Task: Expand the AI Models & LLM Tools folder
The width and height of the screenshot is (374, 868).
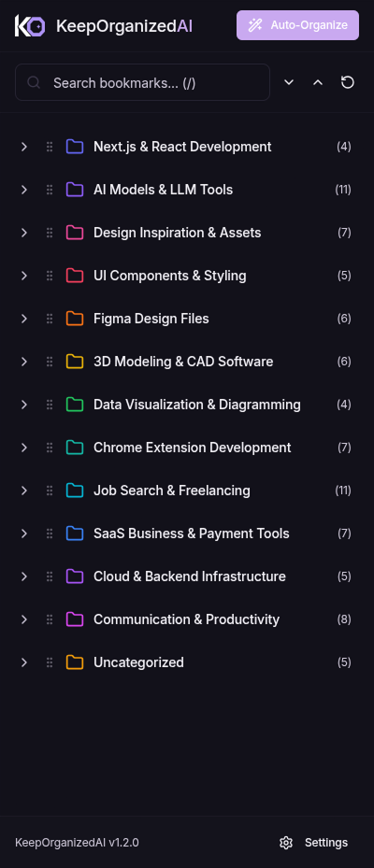Action: coord(23,190)
